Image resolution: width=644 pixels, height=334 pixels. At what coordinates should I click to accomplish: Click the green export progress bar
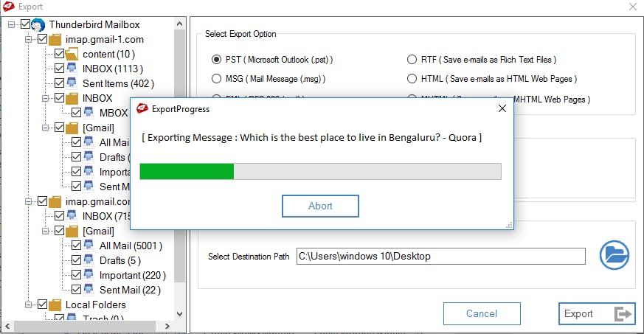(x=187, y=172)
